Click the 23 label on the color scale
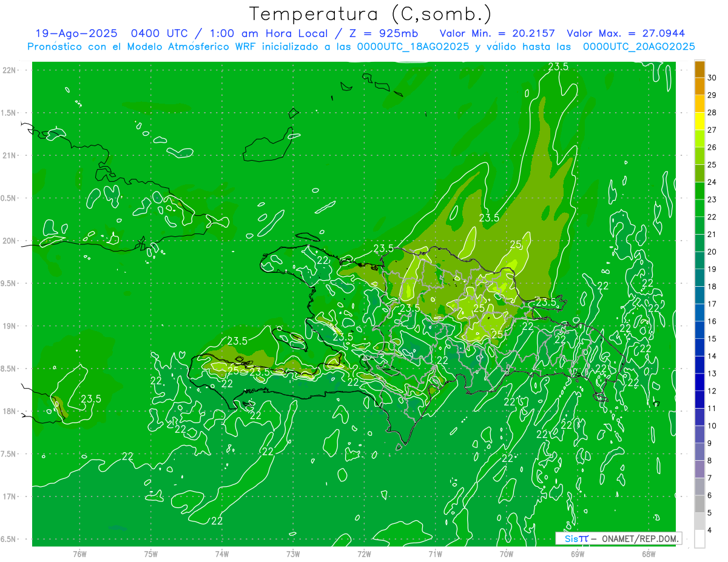The height and width of the screenshot is (562, 728). (x=712, y=199)
